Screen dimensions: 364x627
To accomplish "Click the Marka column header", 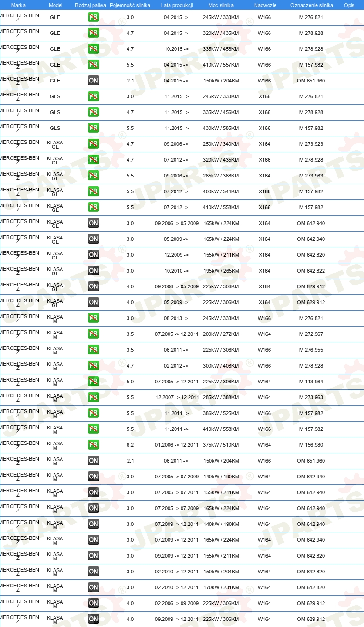I will point(18,5).
